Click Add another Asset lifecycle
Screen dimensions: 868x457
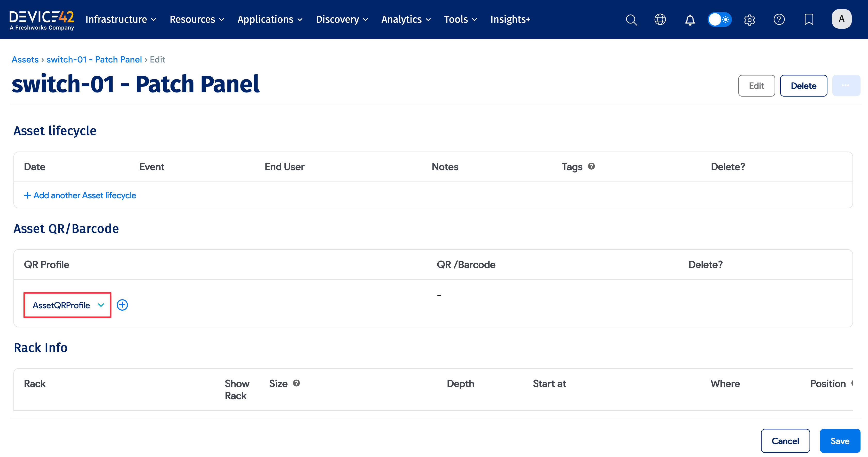click(x=80, y=195)
